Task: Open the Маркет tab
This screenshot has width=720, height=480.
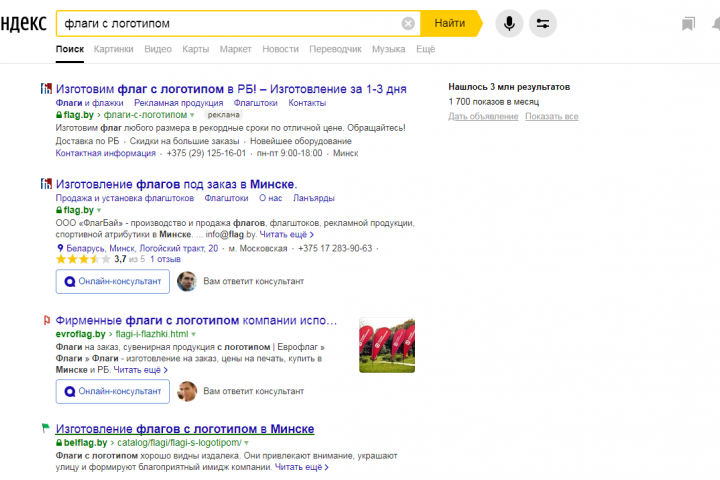Action: click(x=236, y=49)
